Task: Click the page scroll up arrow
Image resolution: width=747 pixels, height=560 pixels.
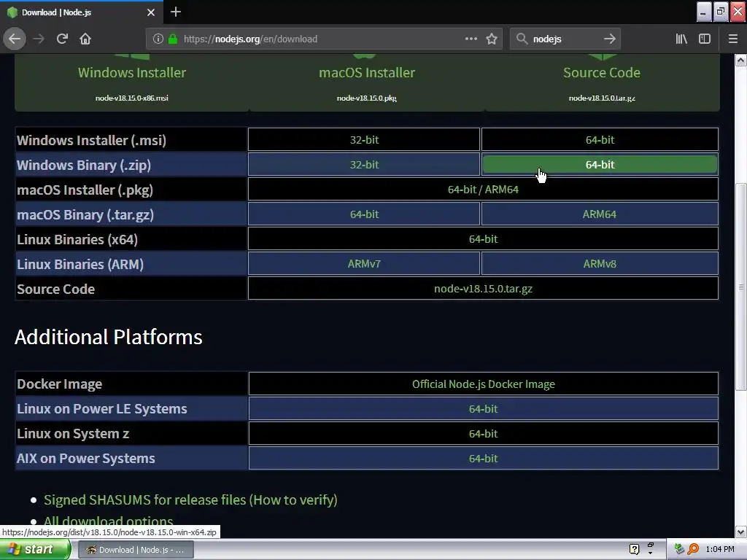Action: [x=741, y=60]
